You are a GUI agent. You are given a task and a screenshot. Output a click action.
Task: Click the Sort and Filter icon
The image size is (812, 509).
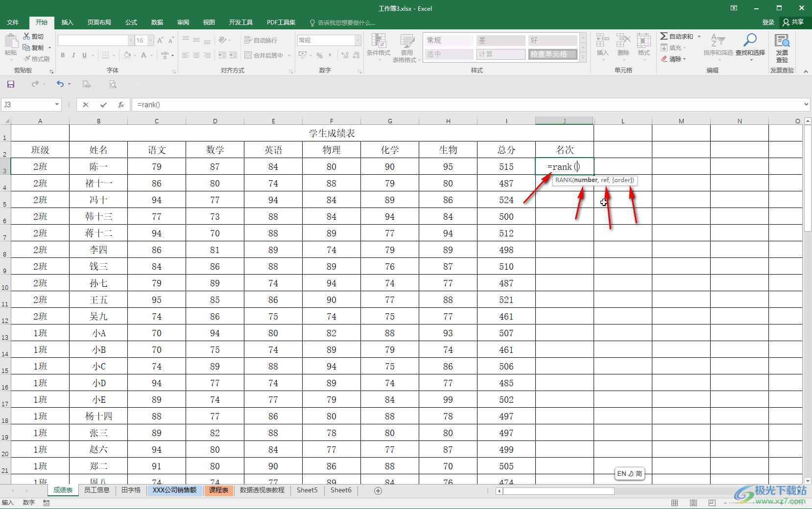coord(718,40)
